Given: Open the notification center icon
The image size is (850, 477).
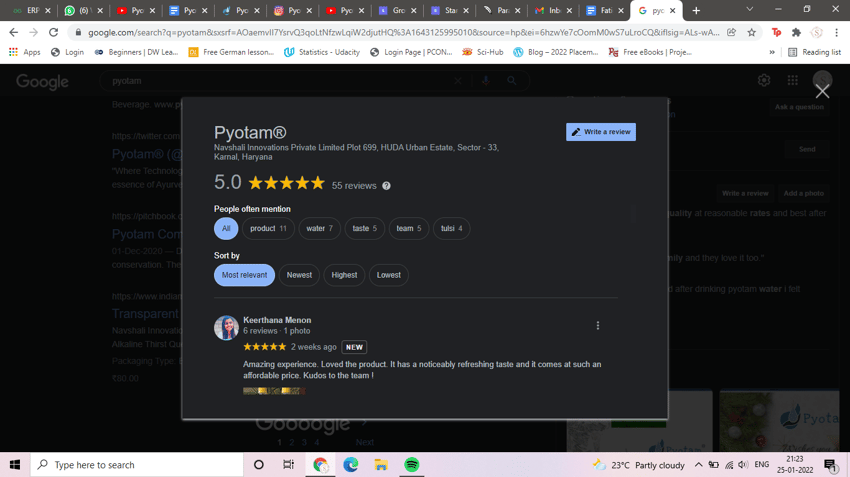Looking at the screenshot, I should [829, 465].
